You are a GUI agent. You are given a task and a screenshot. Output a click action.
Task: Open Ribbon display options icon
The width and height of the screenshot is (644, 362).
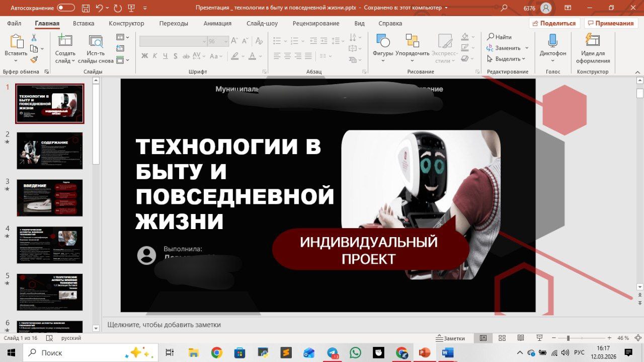pos(568,8)
